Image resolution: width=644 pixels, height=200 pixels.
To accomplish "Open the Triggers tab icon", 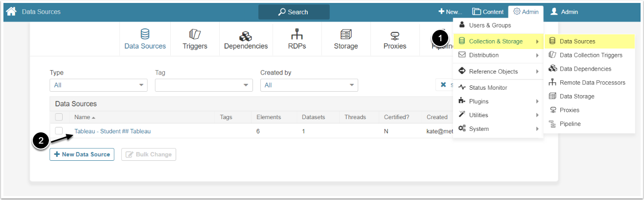I will 195,35.
